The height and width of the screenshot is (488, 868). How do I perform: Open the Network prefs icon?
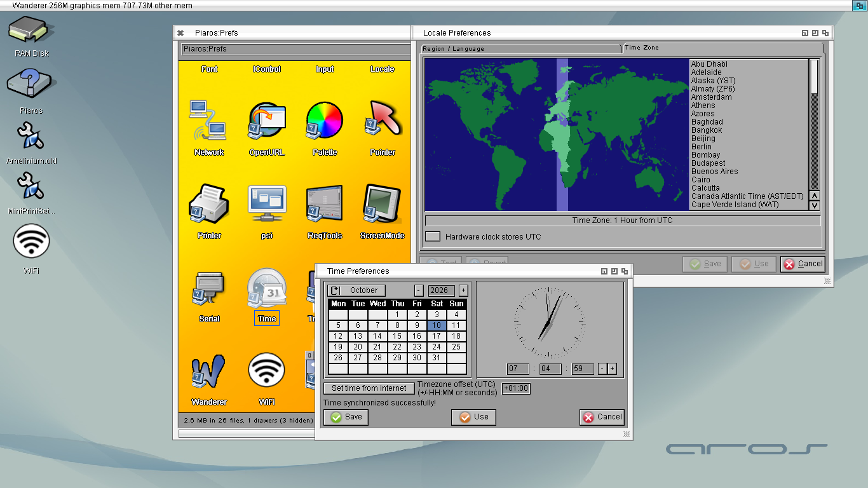point(209,121)
